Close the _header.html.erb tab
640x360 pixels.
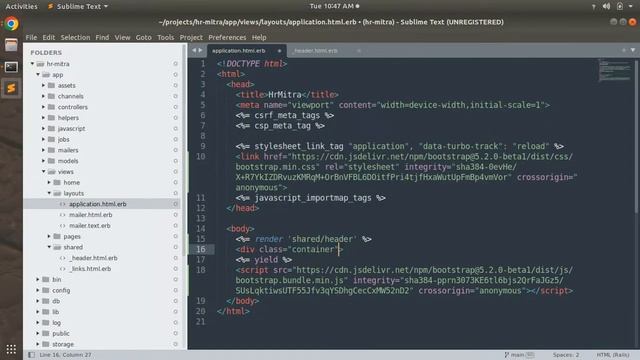tap(359, 51)
